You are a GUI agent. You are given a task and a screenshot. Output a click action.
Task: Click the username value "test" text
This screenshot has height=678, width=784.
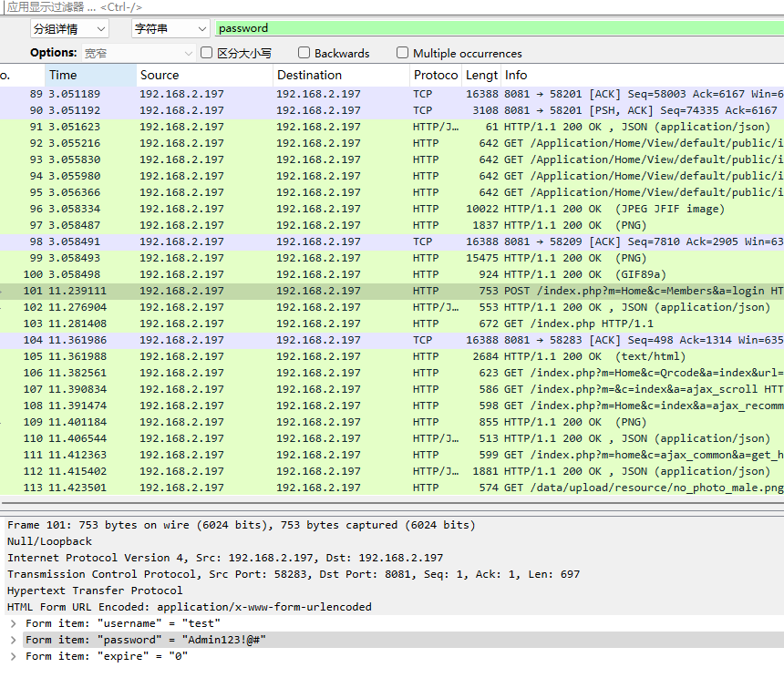click(x=201, y=623)
